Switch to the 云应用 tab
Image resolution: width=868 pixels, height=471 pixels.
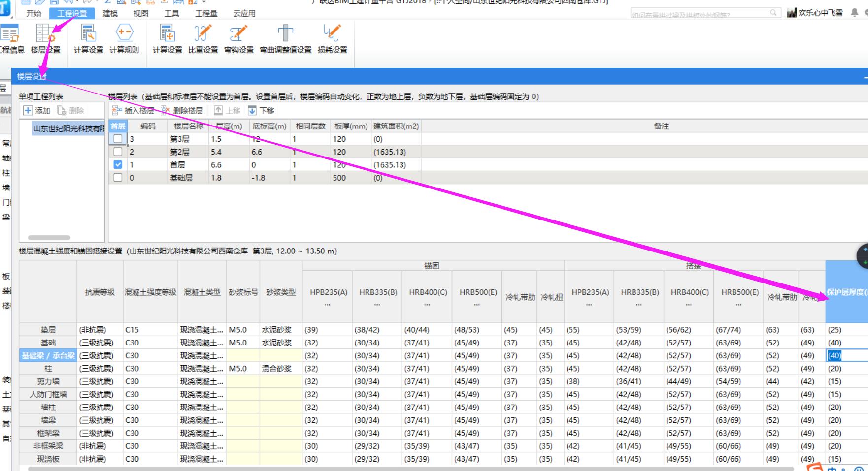(x=244, y=13)
